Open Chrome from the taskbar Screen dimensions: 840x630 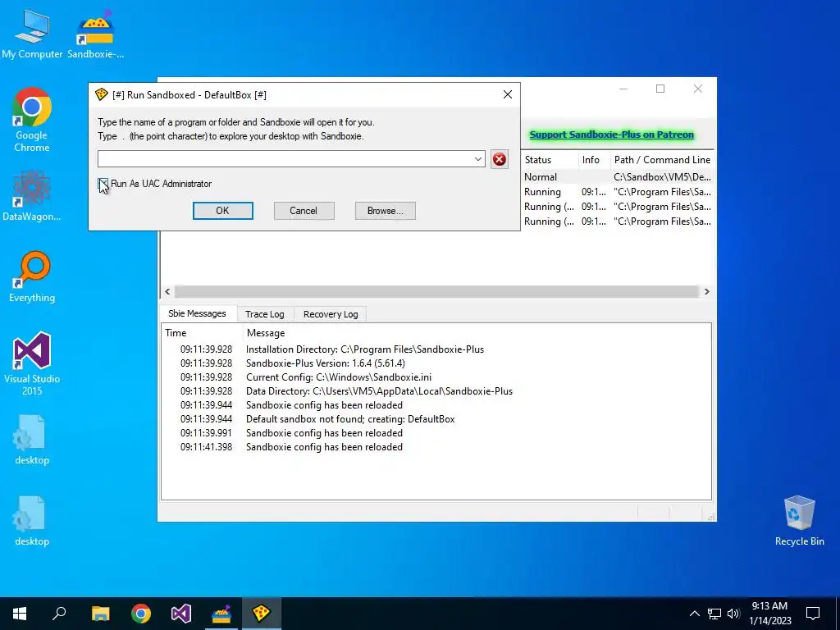click(x=141, y=614)
